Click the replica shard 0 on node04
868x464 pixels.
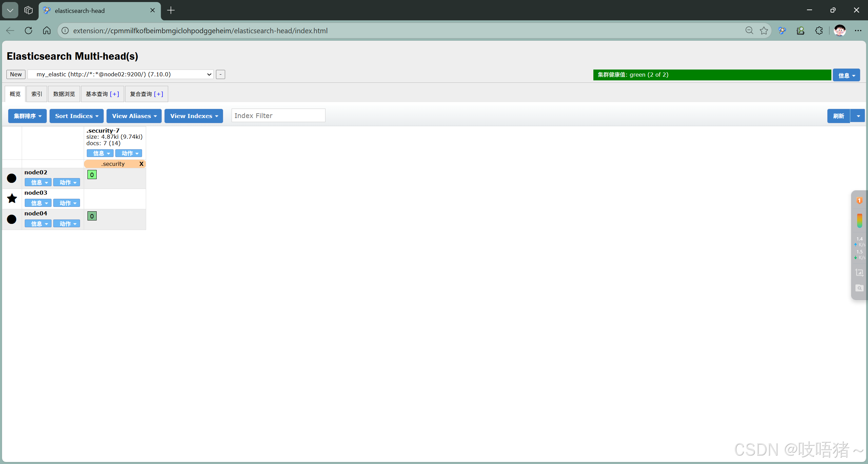coord(92,216)
